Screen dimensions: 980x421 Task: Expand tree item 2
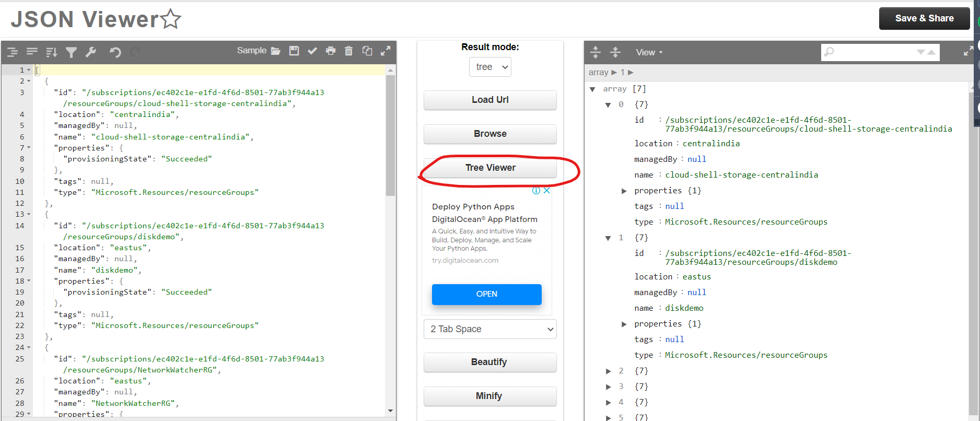[608, 371]
